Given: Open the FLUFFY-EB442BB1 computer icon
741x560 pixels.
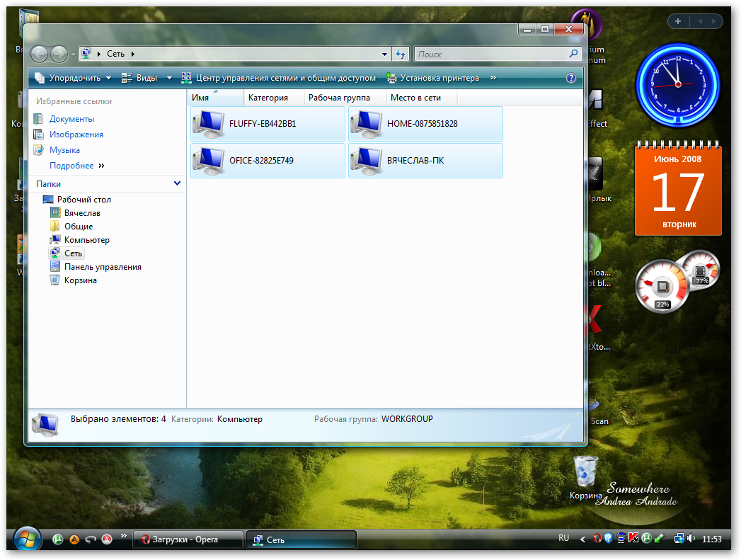Looking at the screenshot, I should 208,124.
